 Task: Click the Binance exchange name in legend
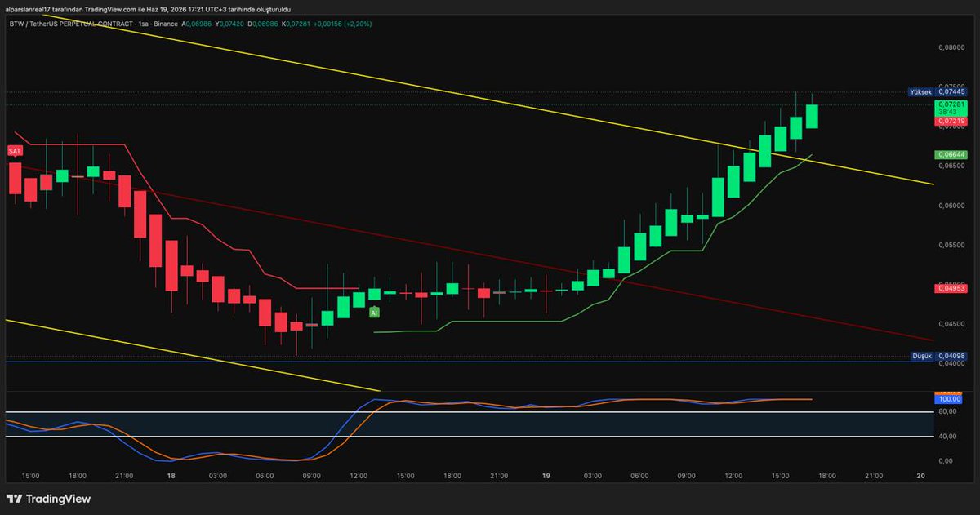pyautogui.click(x=166, y=24)
